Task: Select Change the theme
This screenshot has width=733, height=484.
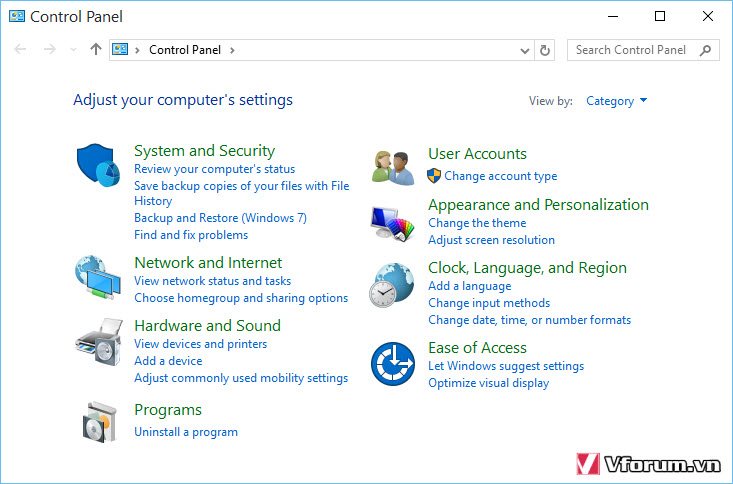Action: point(477,223)
